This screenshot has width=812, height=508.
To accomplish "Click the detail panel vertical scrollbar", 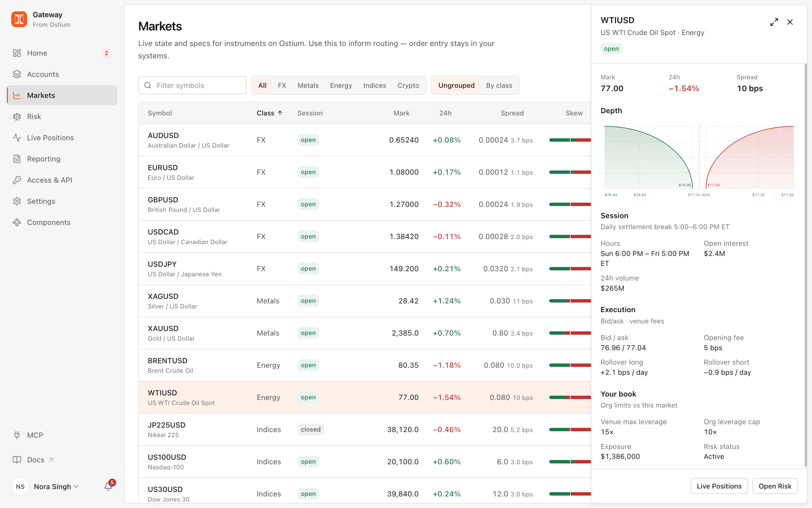I will pos(805,265).
